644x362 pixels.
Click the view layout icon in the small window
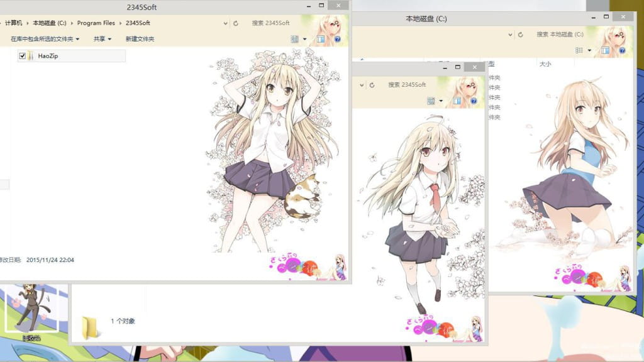431,101
